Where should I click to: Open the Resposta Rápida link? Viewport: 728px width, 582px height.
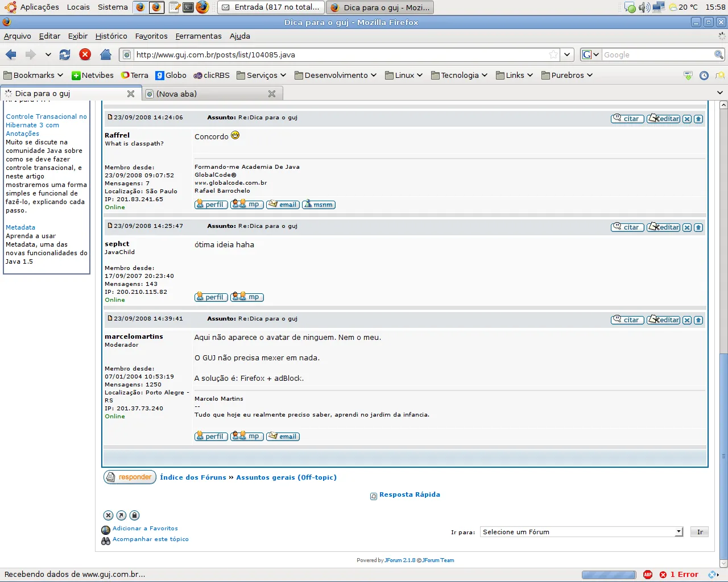coord(409,494)
